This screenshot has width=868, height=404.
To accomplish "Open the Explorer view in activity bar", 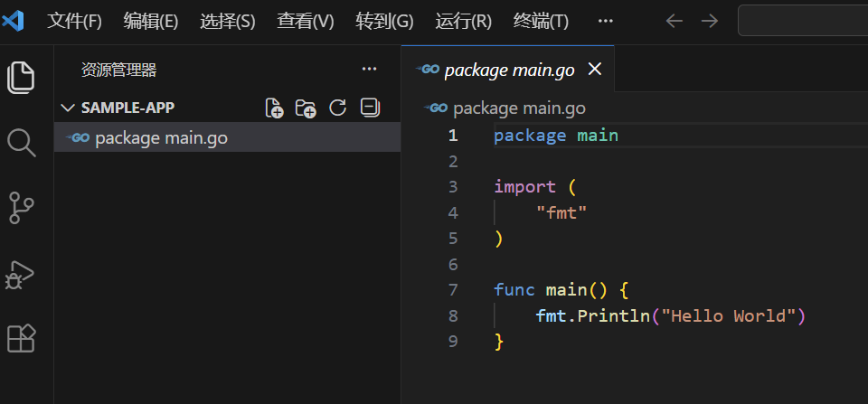I will (21, 78).
